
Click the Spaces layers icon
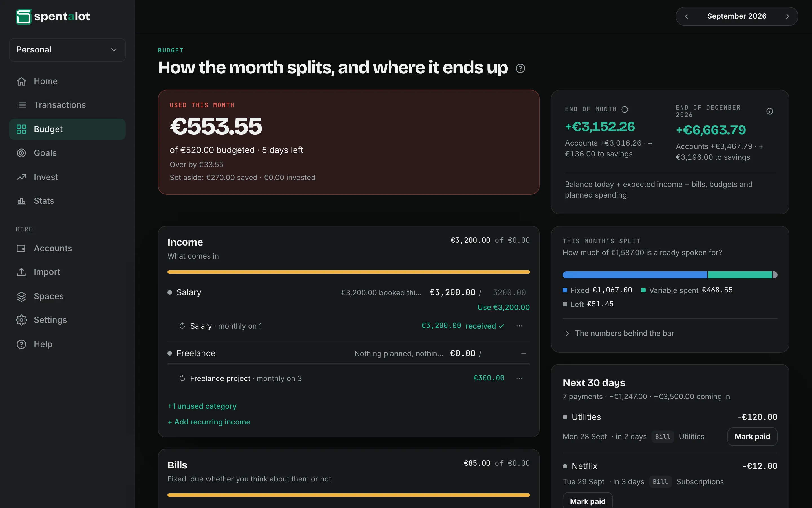point(21,296)
